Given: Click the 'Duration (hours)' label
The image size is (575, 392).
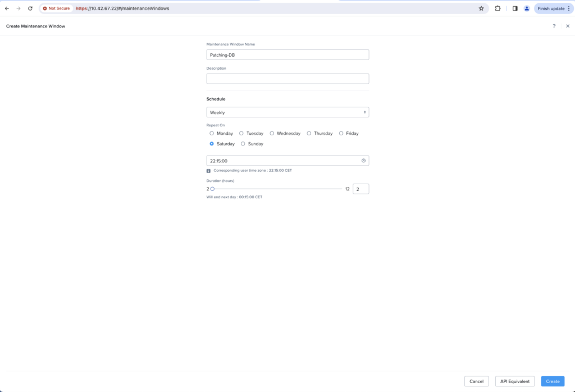Looking at the screenshot, I should click(x=220, y=181).
